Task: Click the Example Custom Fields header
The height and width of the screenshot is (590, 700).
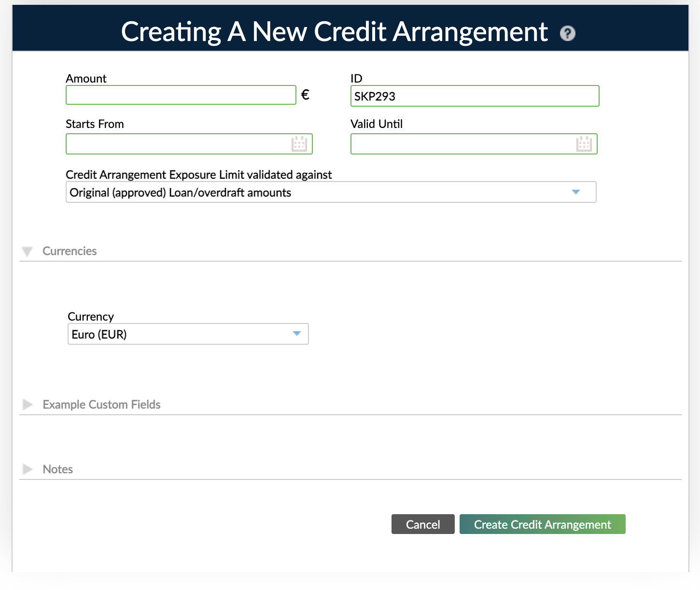Action: 101,405
